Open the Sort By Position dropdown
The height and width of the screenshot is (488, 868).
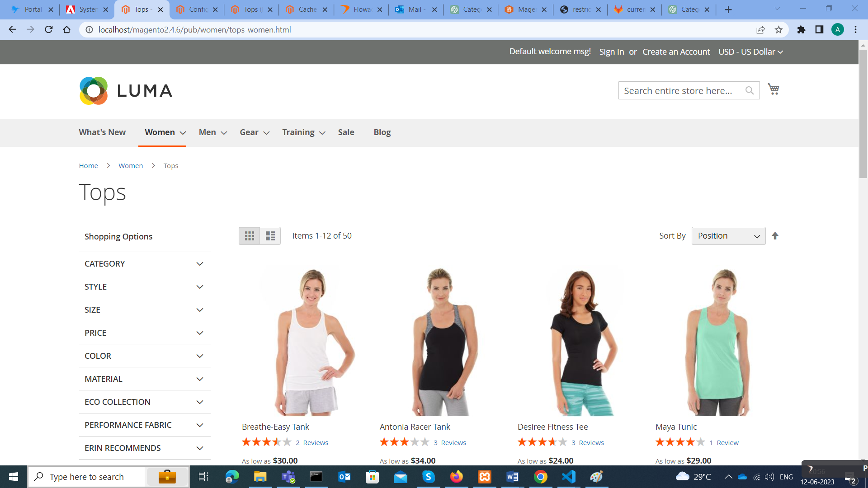click(x=728, y=235)
